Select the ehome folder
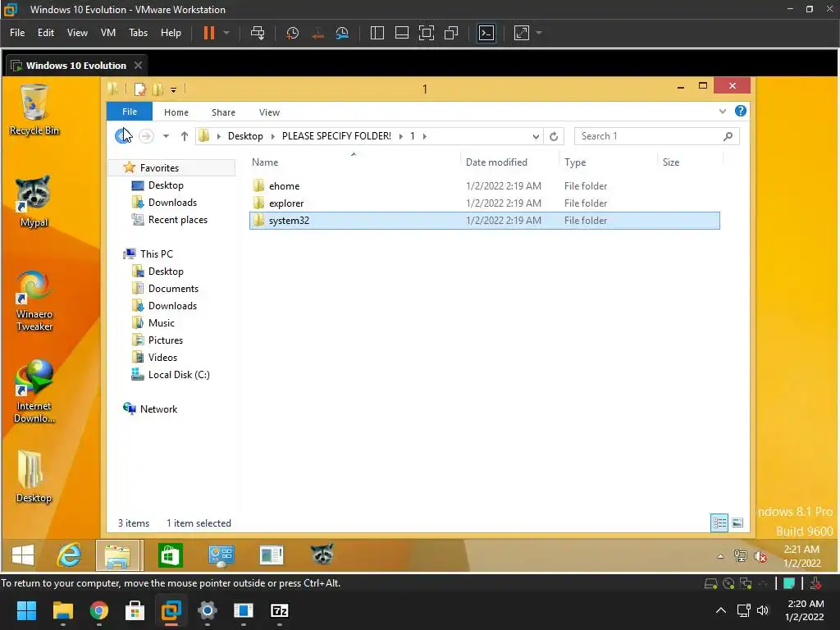 click(x=484, y=186)
